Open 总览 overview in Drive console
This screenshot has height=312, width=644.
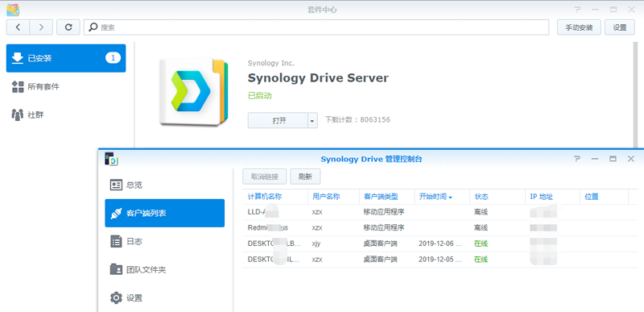(x=165, y=185)
